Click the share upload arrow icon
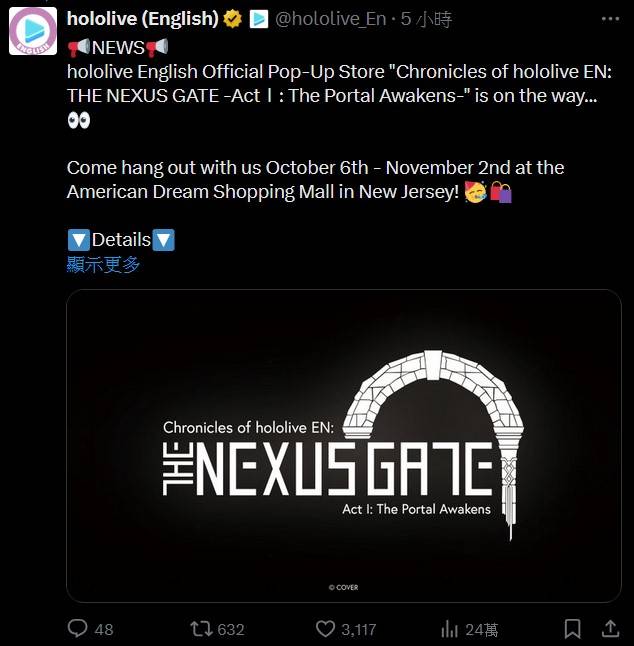 pyautogui.click(x=607, y=629)
